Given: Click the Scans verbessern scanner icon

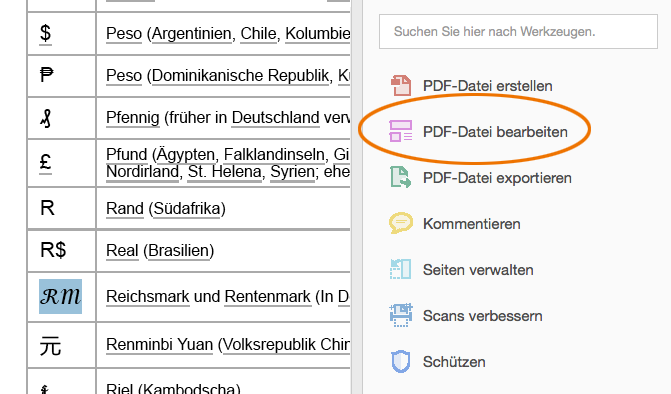Looking at the screenshot, I should tap(401, 315).
